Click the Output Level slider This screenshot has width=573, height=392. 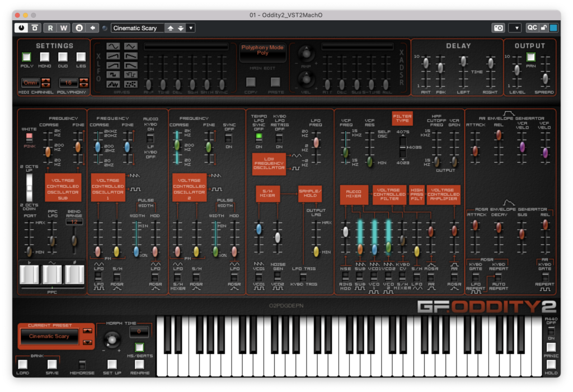(516, 70)
